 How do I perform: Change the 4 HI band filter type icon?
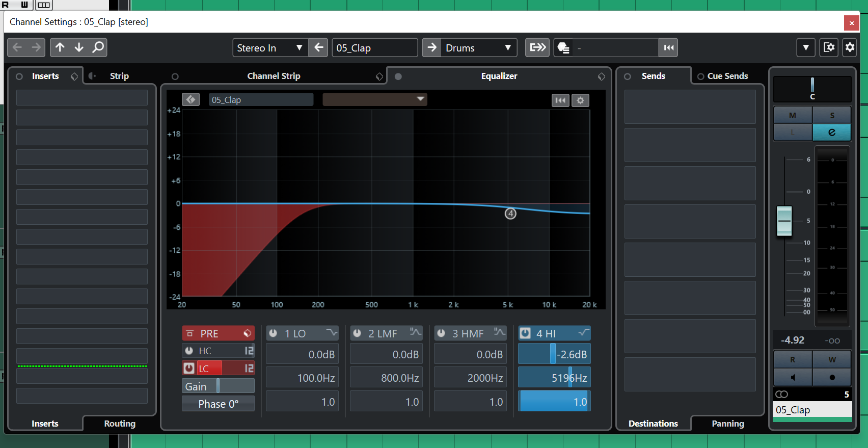click(584, 333)
